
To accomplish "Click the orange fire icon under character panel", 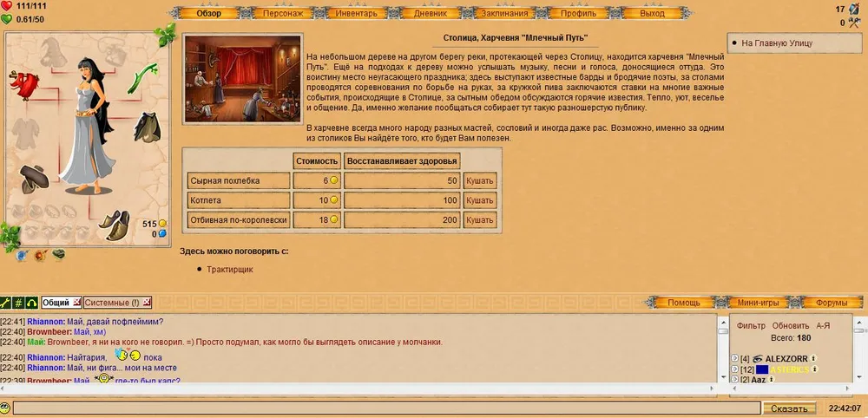I will click(41, 256).
